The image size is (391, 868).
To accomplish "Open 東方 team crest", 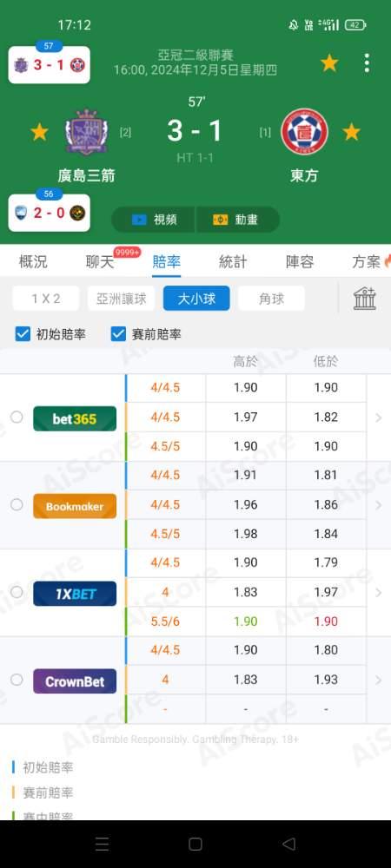I will pyautogui.click(x=304, y=132).
